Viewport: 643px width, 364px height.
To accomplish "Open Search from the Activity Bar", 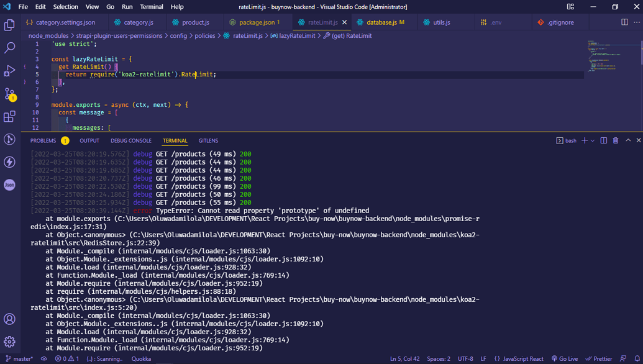I will (9, 47).
